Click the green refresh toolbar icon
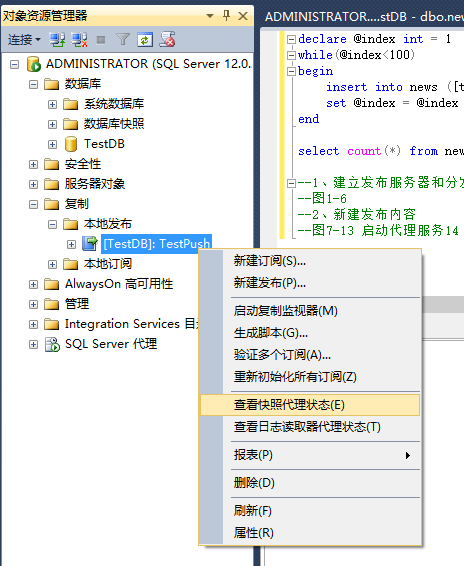 145,40
